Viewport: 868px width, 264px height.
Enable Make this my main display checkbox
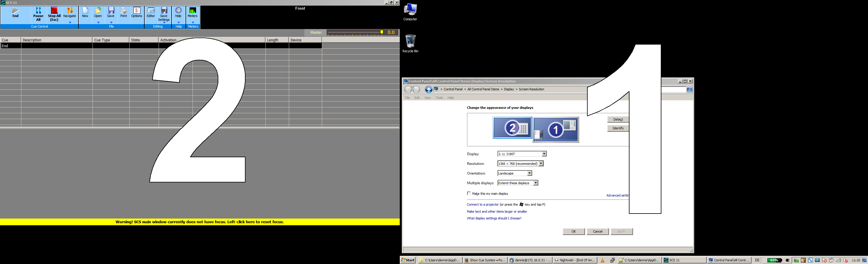469,193
